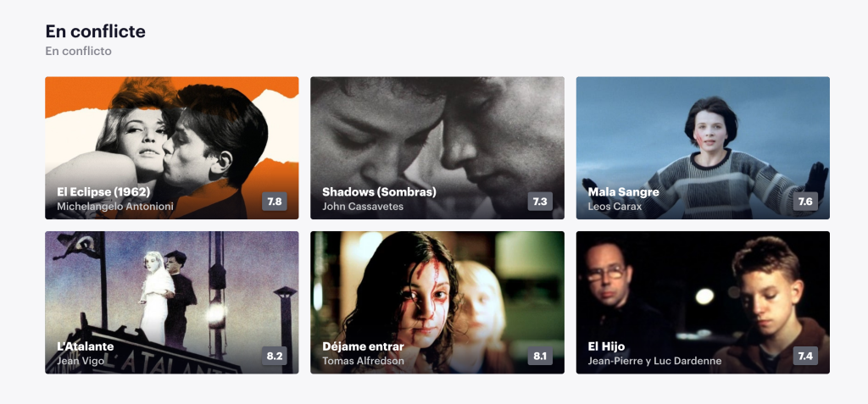Click the En conflicto subtitle text

78,51
